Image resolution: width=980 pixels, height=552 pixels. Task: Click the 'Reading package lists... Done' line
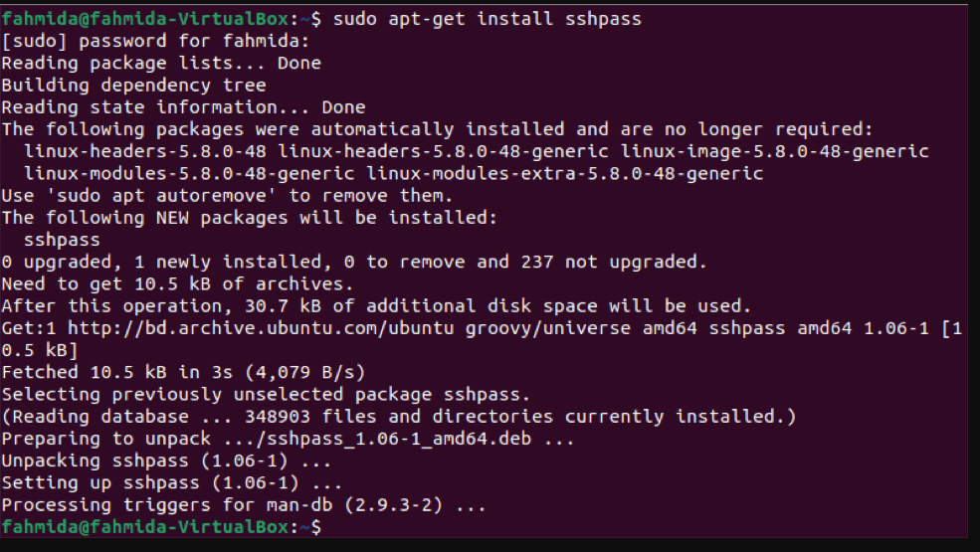[161, 63]
